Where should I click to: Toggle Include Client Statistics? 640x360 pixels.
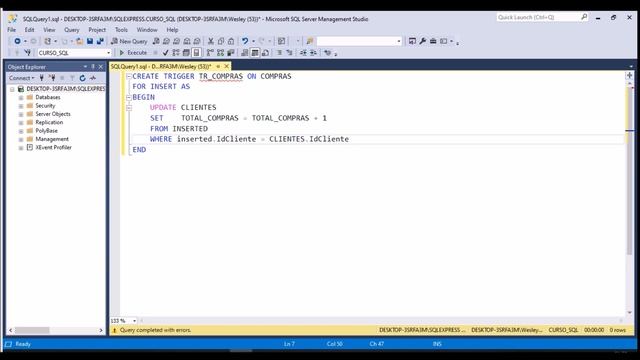[x=231, y=53]
